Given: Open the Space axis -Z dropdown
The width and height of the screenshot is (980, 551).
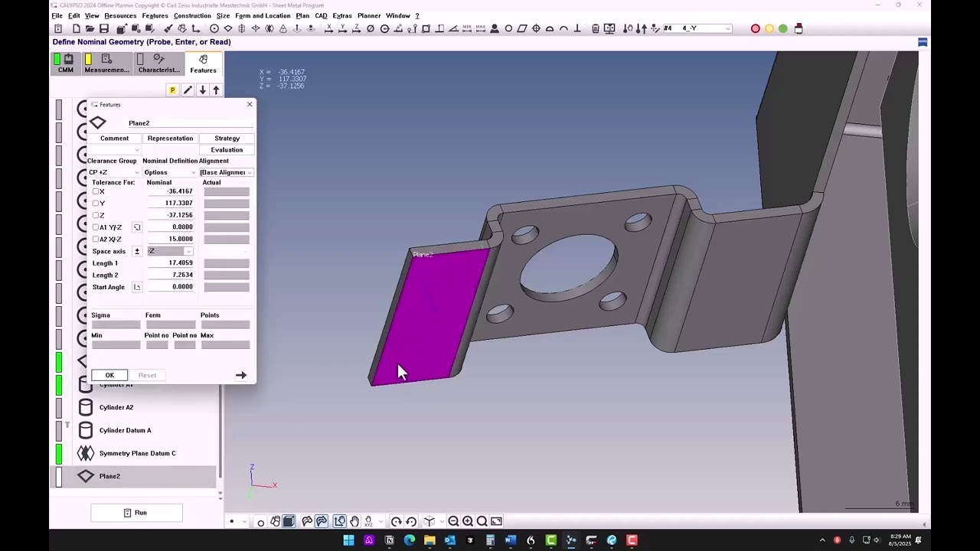Looking at the screenshot, I should pos(170,251).
